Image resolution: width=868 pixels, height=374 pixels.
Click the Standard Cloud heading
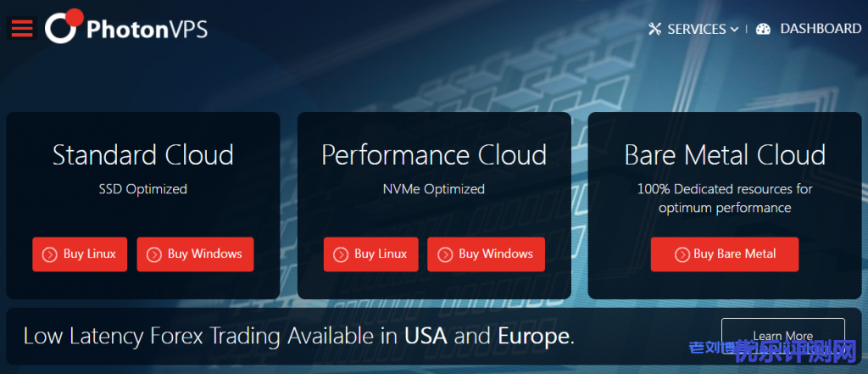pos(142,154)
